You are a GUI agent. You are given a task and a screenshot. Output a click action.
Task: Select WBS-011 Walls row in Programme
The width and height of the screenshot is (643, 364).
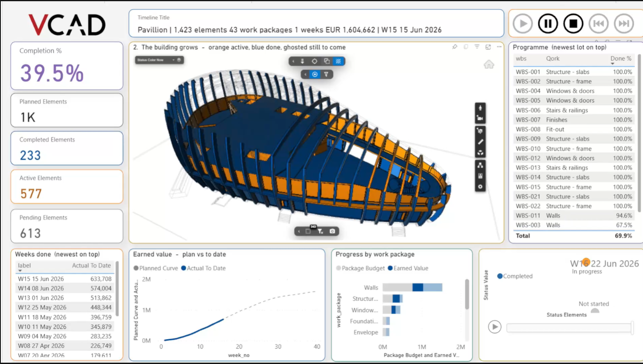coord(574,215)
